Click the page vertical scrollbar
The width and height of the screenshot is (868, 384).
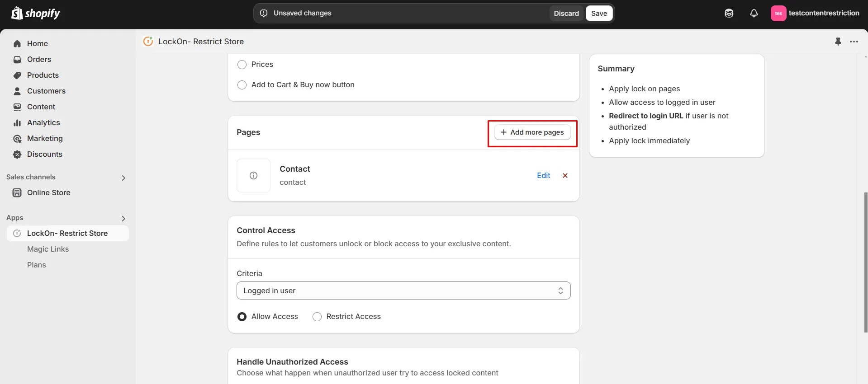click(x=865, y=262)
